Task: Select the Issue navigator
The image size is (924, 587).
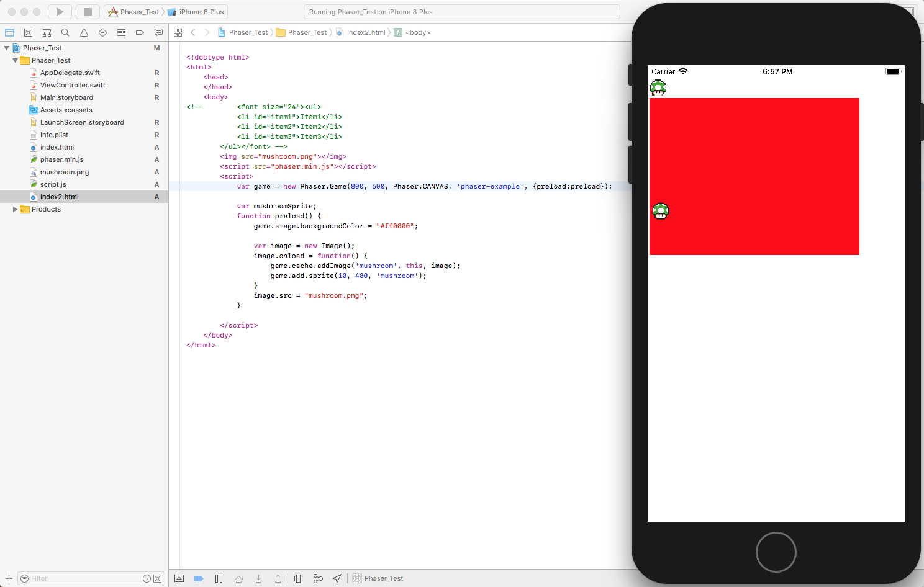Action: 84,32
